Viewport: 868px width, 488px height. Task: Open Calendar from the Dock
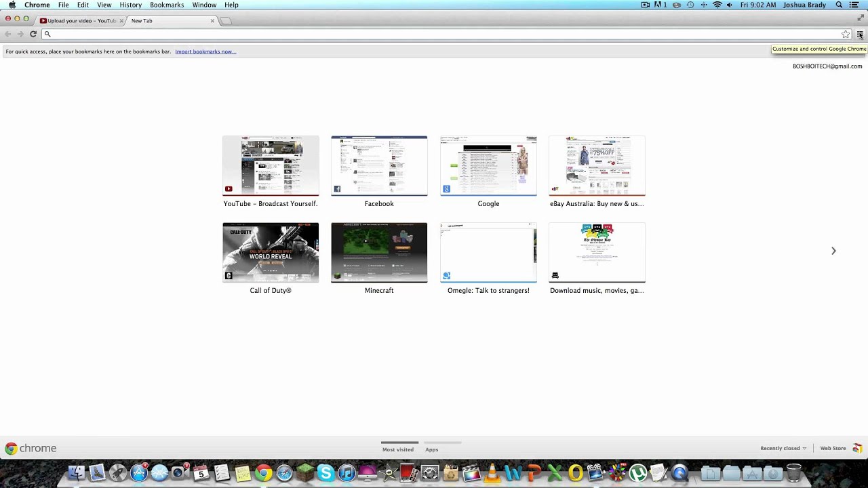click(201, 472)
